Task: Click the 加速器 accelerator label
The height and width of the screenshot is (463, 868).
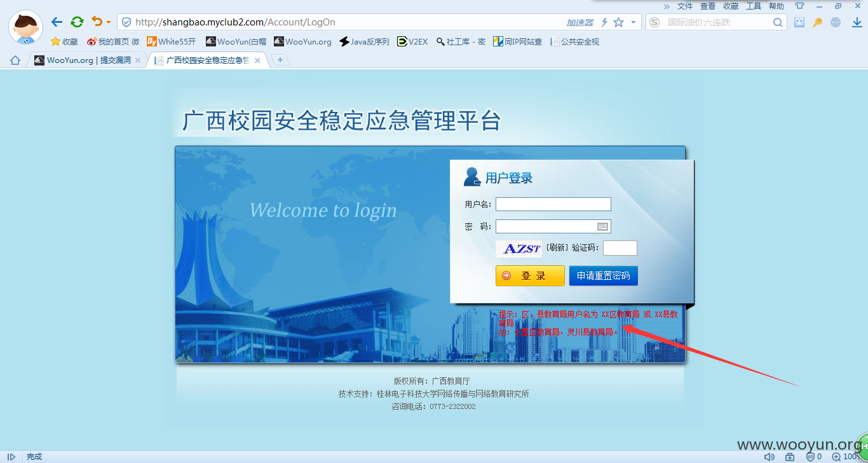Action: point(580,22)
